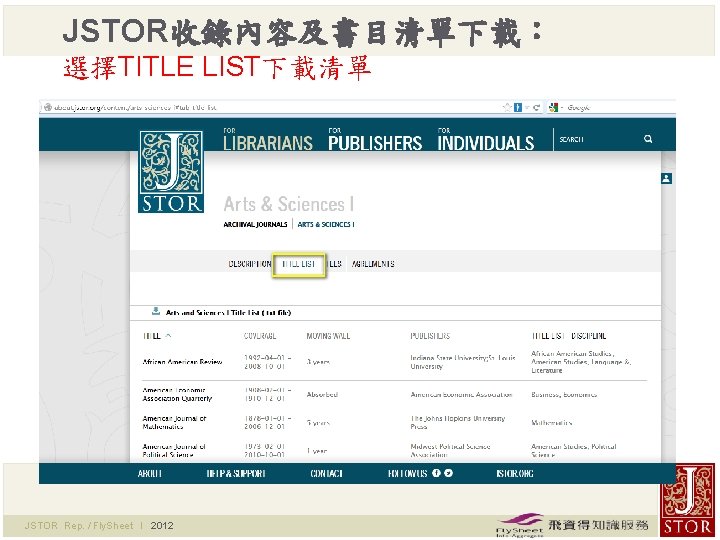Sort by the Moving Wall column header
720x540 pixels.
coord(328,336)
